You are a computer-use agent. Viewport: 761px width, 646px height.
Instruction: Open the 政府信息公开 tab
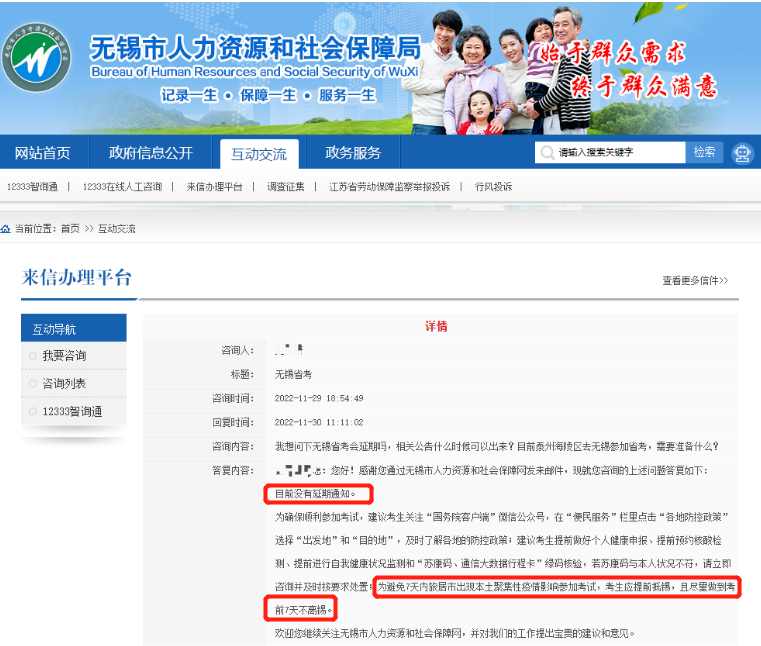150,153
